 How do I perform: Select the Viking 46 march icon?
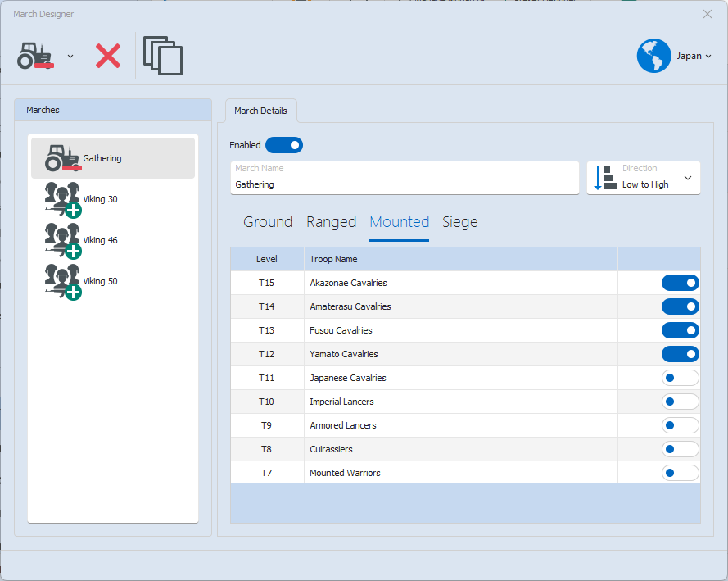(x=62, y=240)
